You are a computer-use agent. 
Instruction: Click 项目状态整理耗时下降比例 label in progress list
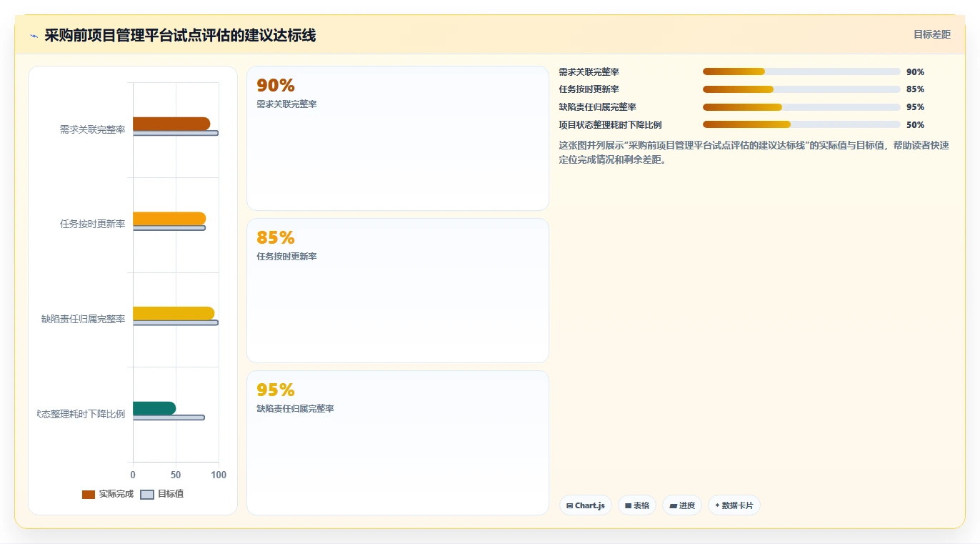click(610, 125)
